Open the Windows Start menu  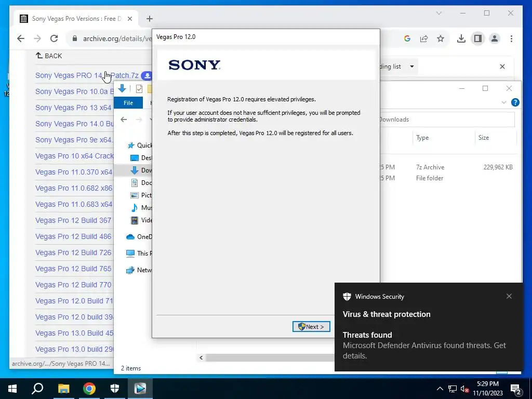point(12,389)
